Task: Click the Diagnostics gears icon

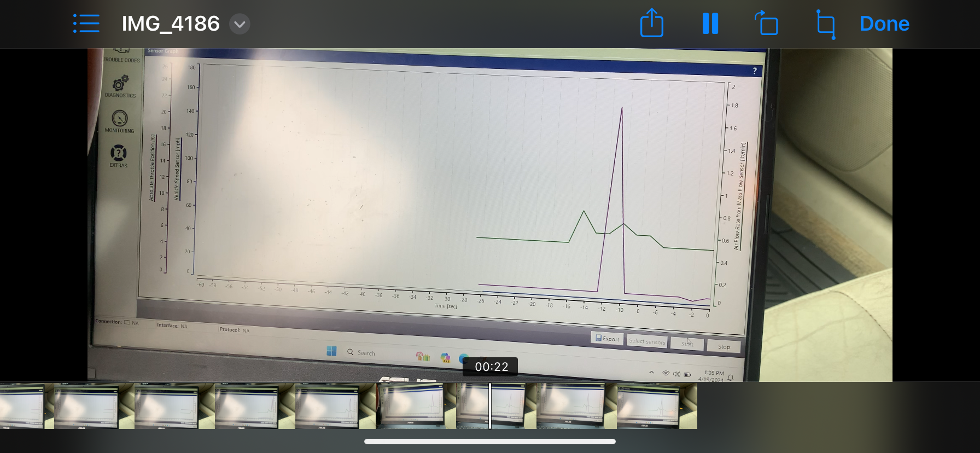Action: pos(120,83)
